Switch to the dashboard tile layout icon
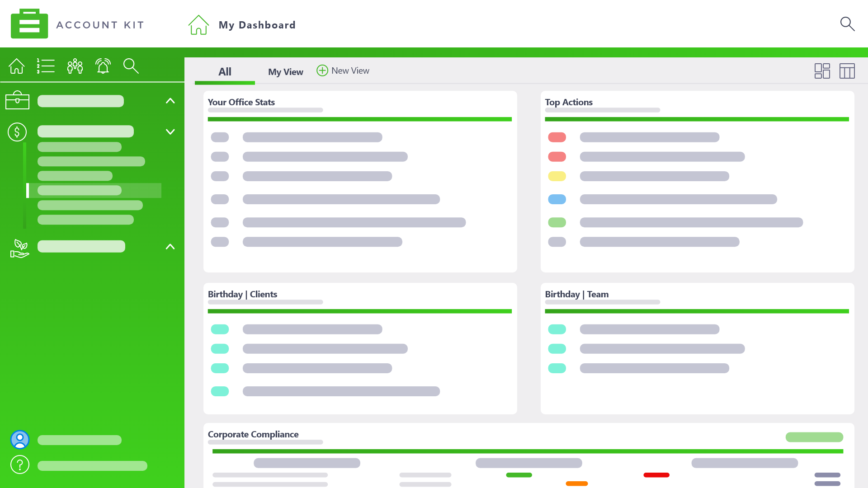Screen dimensions: 868x488 (x=822, y=71)
